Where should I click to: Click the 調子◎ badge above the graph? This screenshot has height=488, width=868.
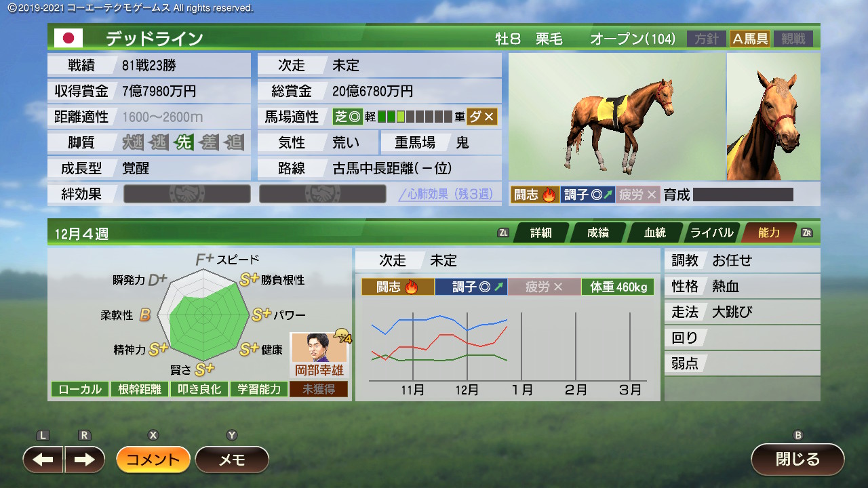point(471,287)
